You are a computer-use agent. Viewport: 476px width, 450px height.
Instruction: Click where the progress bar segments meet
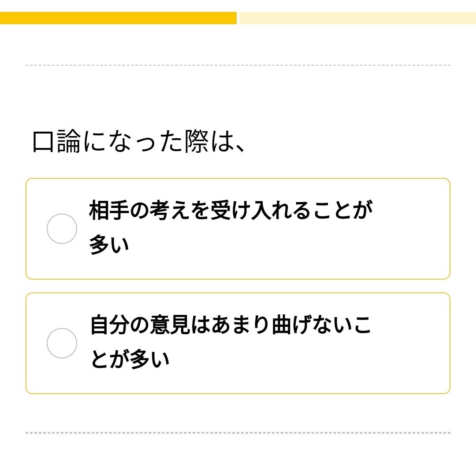238,18
